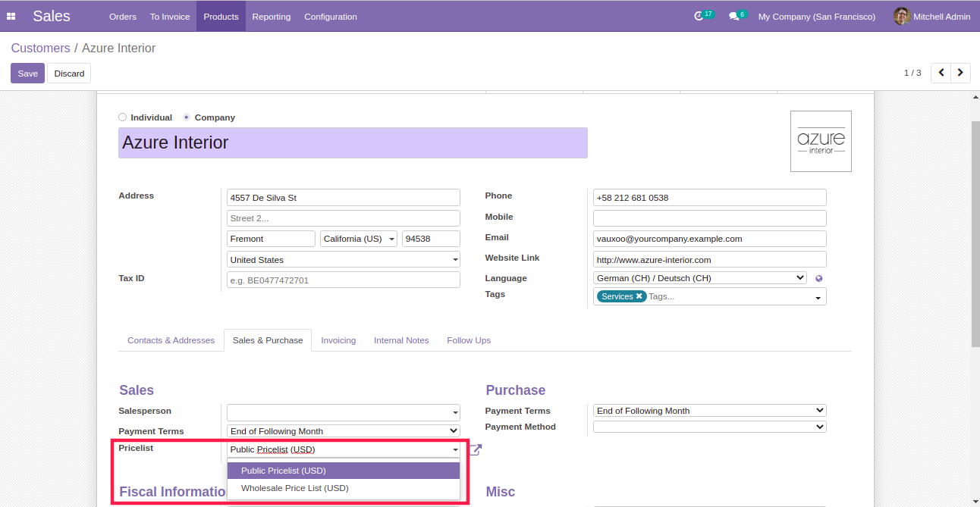
Task: Click the ZIP field 94538
Action: point(431,239)
